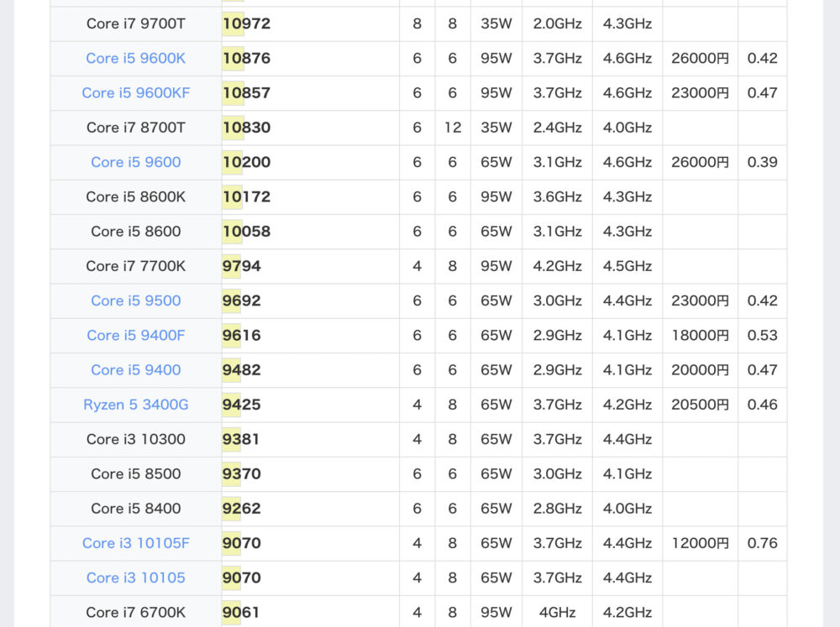Click the score 9482
The width and height of the screenshot is (840, 627).
pyautogui.click(x=242, y=370)
